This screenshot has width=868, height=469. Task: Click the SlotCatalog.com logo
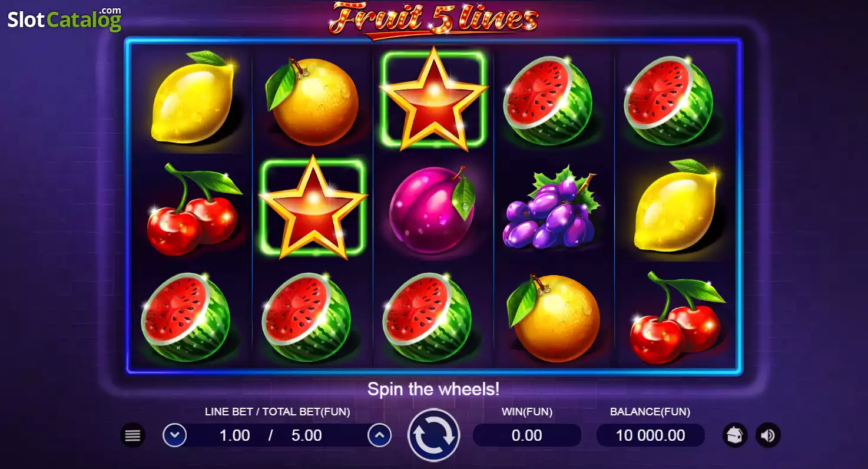coord(65,19)
